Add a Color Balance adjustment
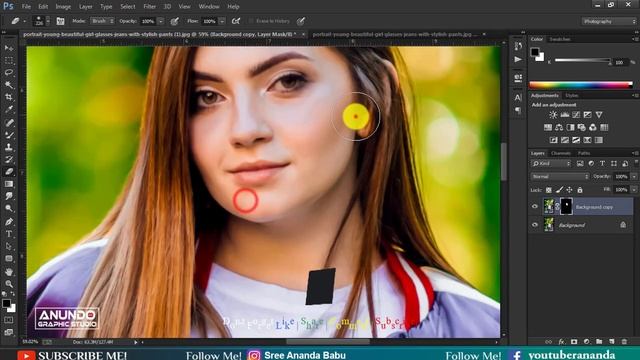The width and height of the screenshot is (640, 360). click(x=559, y=127)
